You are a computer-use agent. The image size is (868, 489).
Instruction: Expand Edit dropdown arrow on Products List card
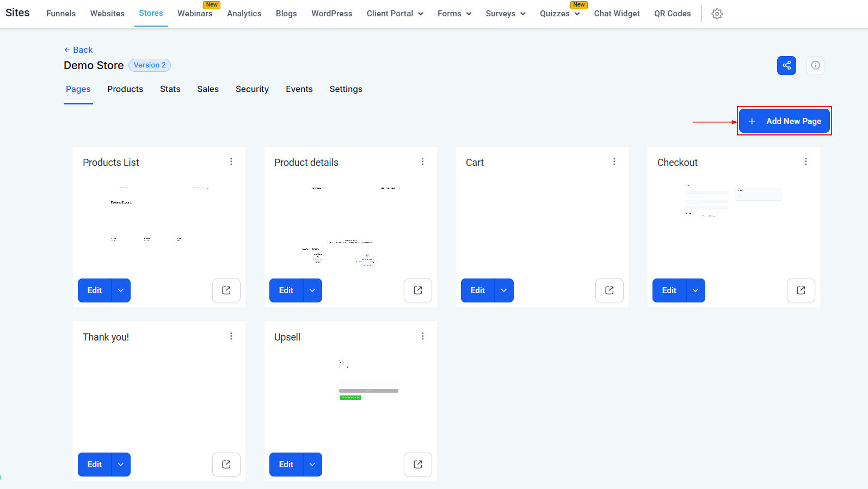121,290
